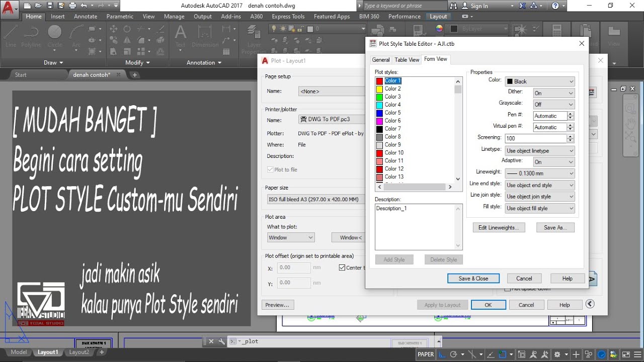Open the Help question mark icon in title bar
Viewport: 644px width, 362px height.
(555, 6)
